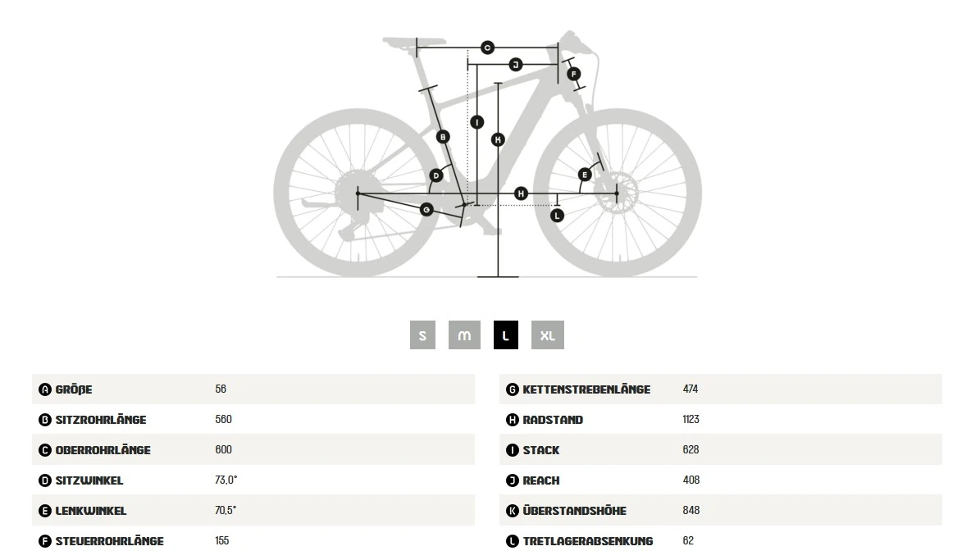The width and height of the screenshot is (971, 560).
Task: Click the Kettenstrebenlänge row label
Action: tap(586, 389)
